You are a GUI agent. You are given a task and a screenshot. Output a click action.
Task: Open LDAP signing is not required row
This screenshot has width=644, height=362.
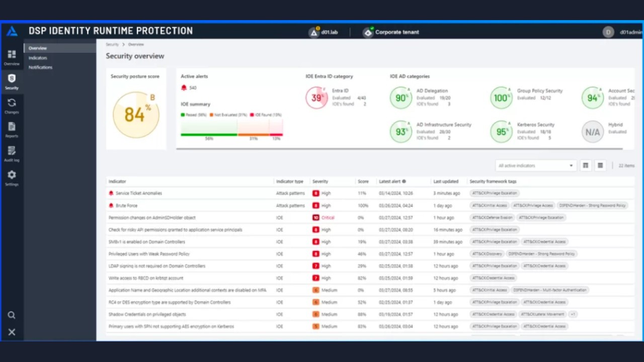(x=371, y=266)
